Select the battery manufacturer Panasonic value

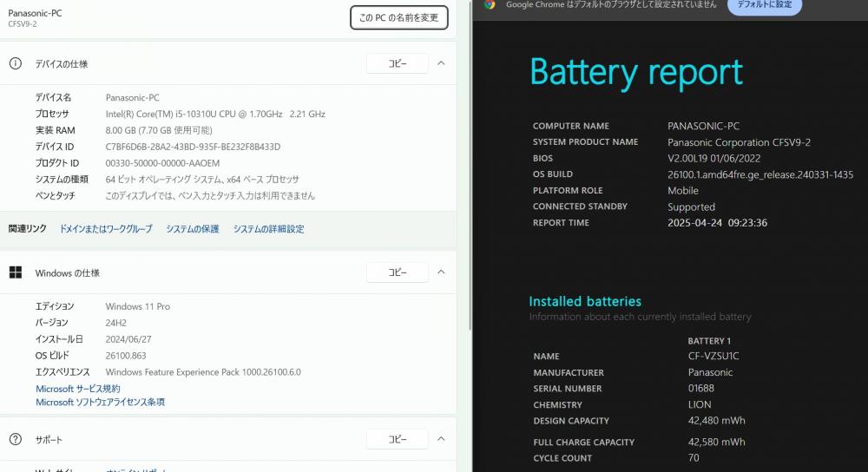710,372
